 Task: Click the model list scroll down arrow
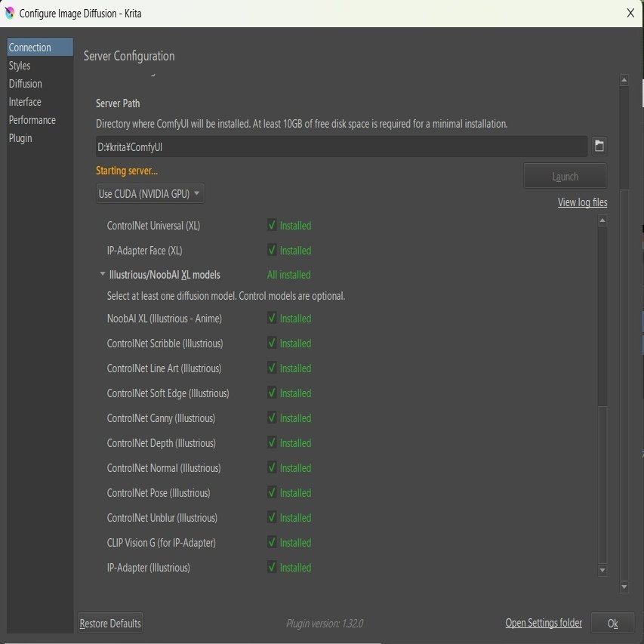pyautogui.click(x=602, y=570)
